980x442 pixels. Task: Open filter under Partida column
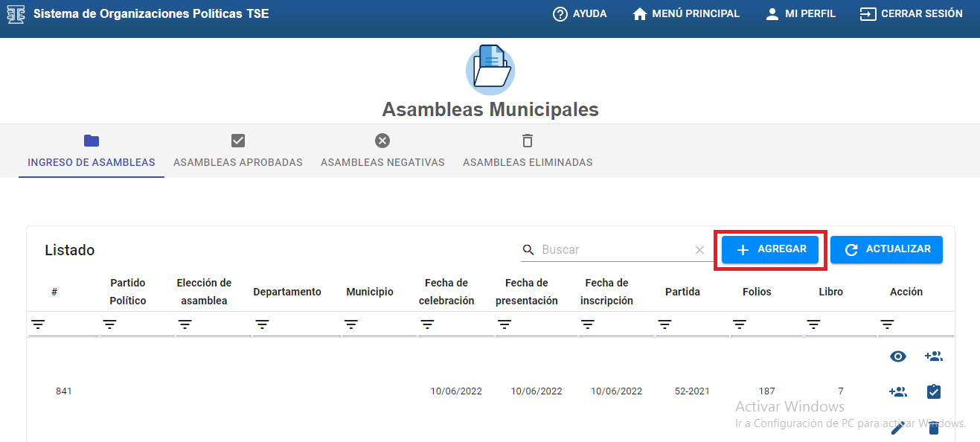click(x=664, y=324)
